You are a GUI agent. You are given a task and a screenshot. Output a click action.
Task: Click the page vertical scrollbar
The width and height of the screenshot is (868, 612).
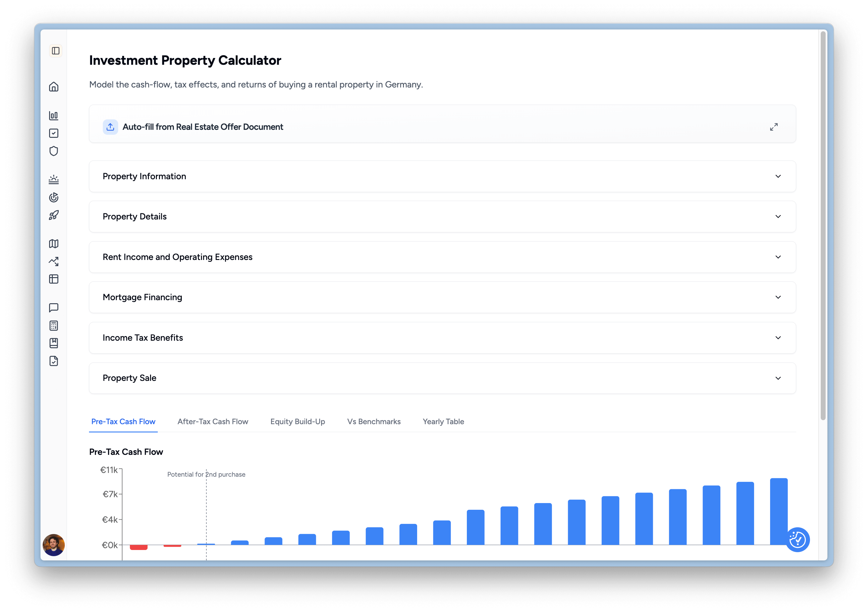[823, 226]
